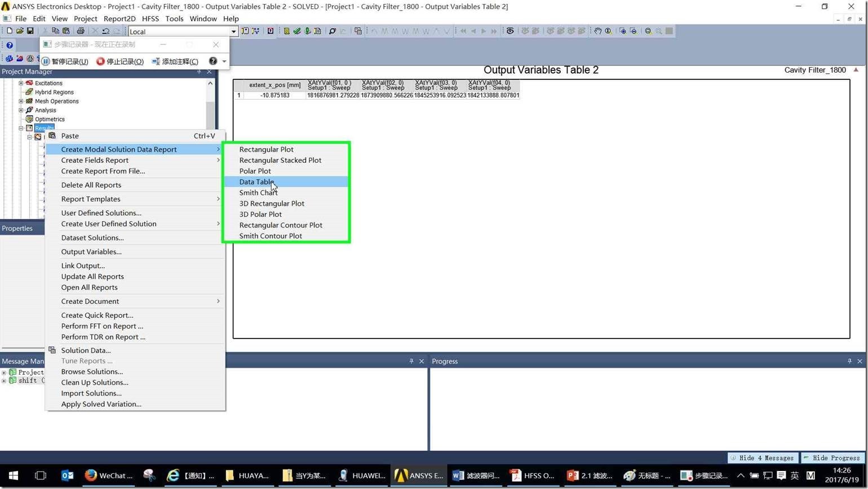
Task: Switch to the HFSS O... PDF taskbar window
Action: [532, 475]
